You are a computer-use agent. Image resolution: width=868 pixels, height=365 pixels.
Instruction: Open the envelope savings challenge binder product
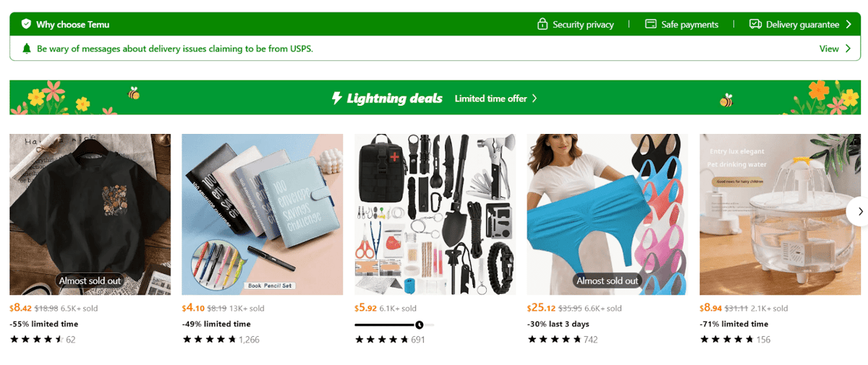click(x=262, y=214)
